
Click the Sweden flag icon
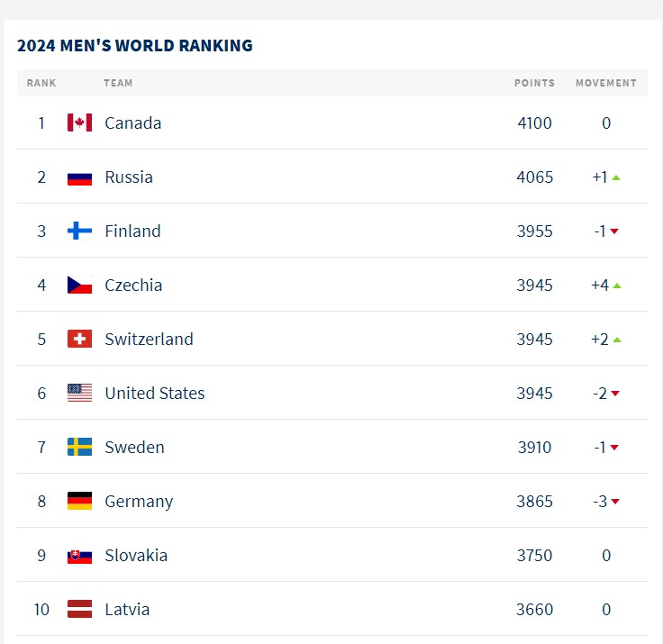79,447
